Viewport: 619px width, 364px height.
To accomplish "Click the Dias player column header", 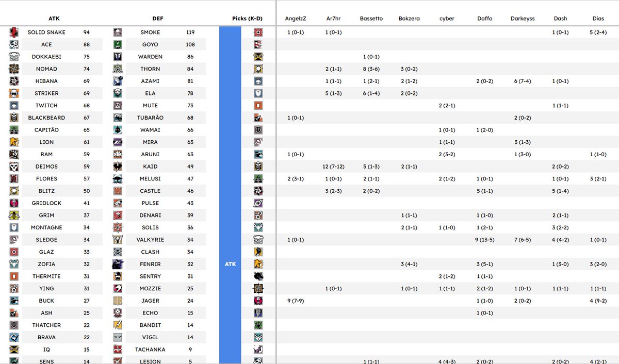I will tap(598, 19).
